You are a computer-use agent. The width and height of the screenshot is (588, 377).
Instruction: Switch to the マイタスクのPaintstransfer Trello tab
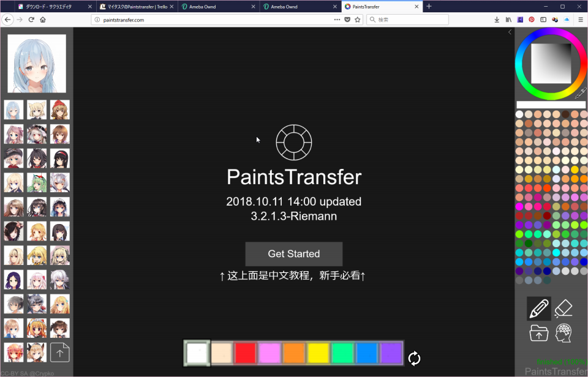pos(137,6)
